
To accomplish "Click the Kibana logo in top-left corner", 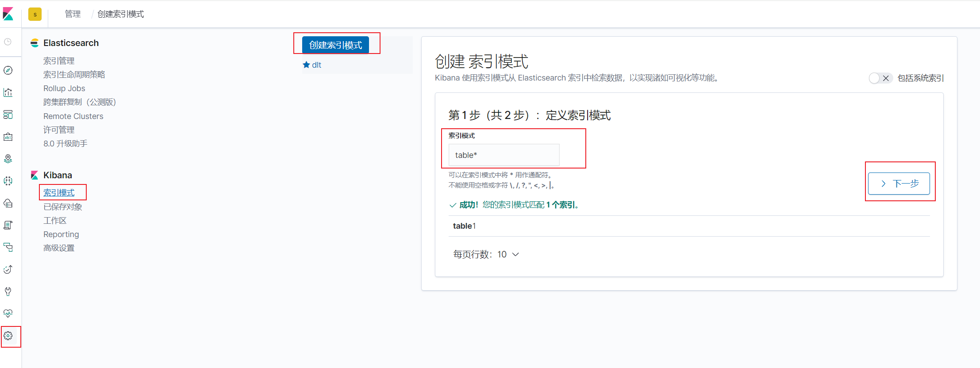I will pyautogui.click(x=8, y=14).
